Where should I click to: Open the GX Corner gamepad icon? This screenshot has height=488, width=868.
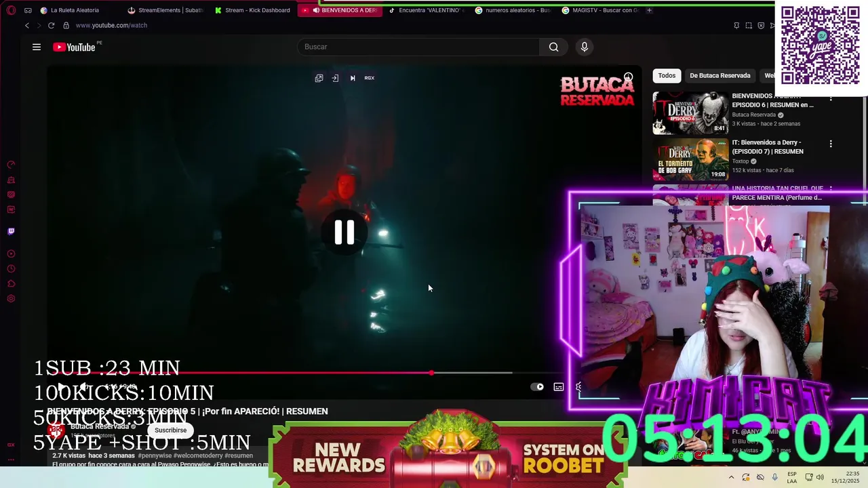28,10
